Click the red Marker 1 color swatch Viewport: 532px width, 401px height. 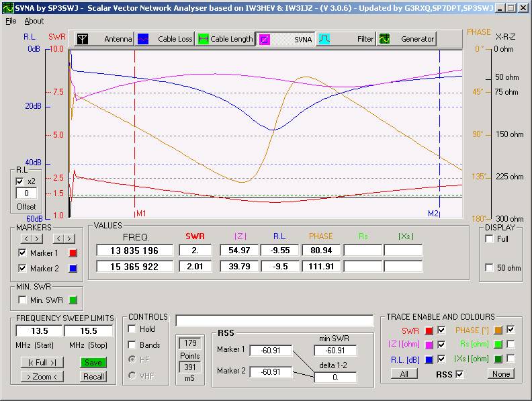74,253
